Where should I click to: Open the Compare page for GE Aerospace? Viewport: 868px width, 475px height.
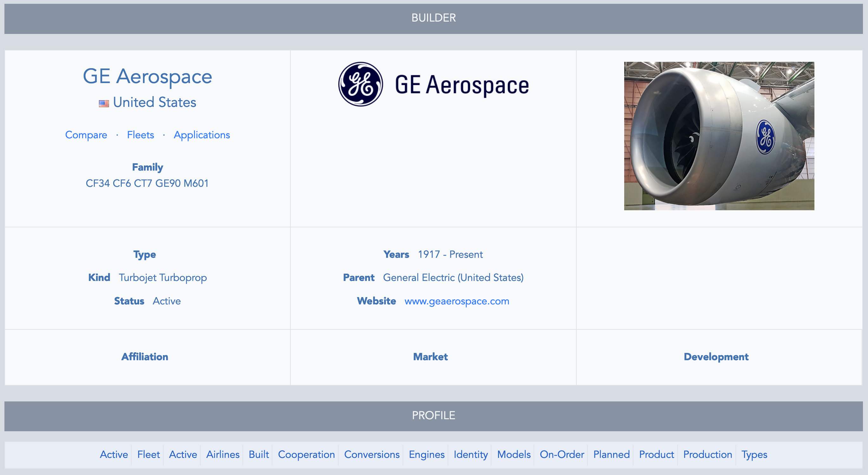[x=86, y=135]
